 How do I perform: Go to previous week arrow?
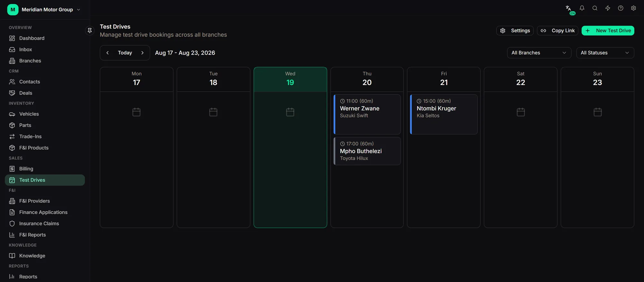(x=108, y=53)
